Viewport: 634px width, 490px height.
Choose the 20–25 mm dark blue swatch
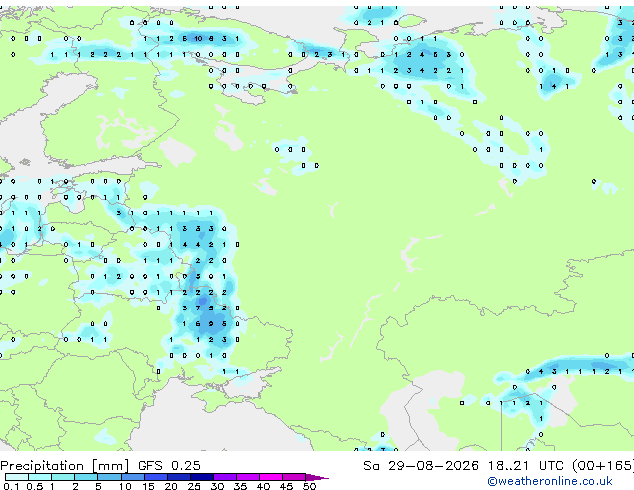(x=179, y=477)
